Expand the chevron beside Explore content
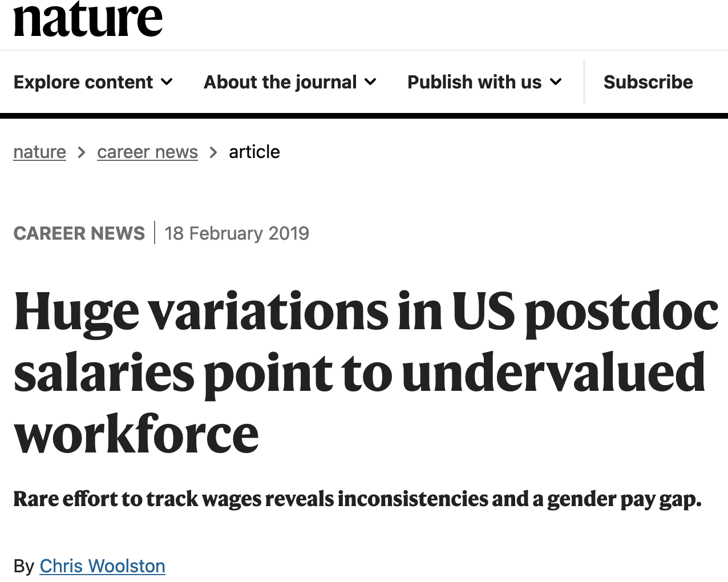Viewport: 728px width, 582px height. tap(167, 82)
